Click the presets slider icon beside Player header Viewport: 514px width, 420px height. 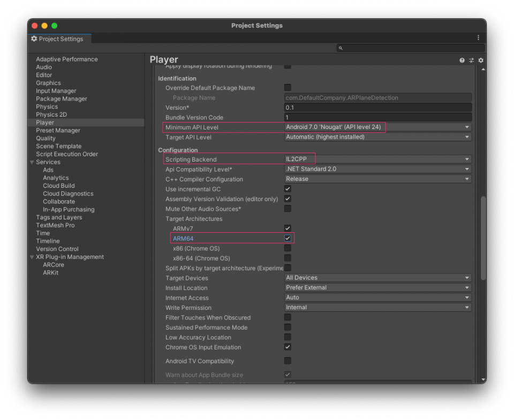click(x=471, y=60)
